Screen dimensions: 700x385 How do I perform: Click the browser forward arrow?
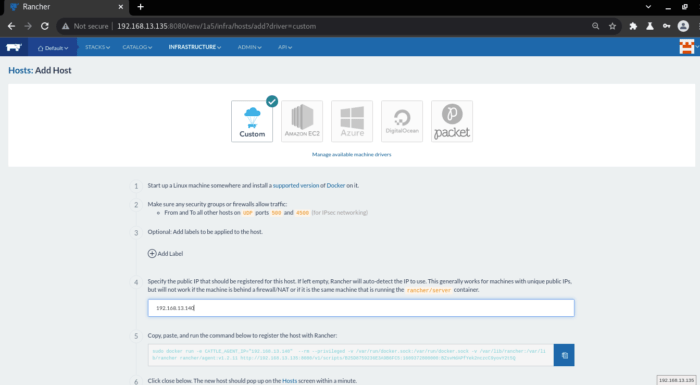[28, 26]
